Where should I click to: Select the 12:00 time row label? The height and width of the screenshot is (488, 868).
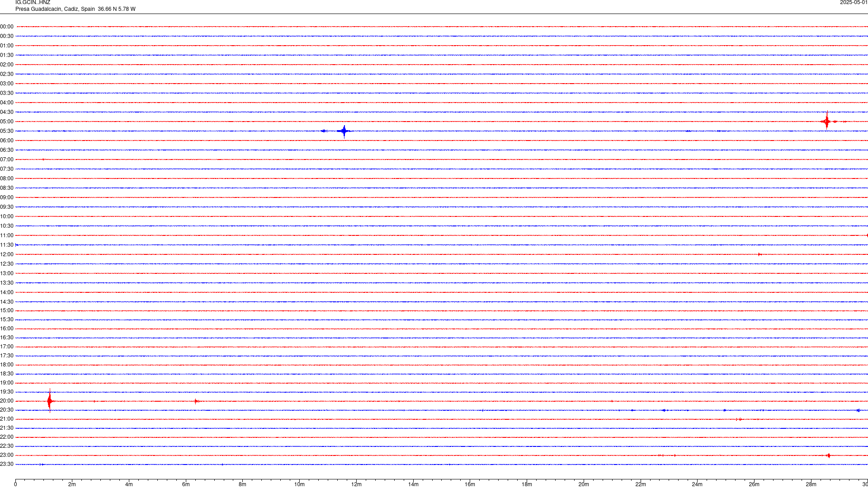[x=7, y=254]
